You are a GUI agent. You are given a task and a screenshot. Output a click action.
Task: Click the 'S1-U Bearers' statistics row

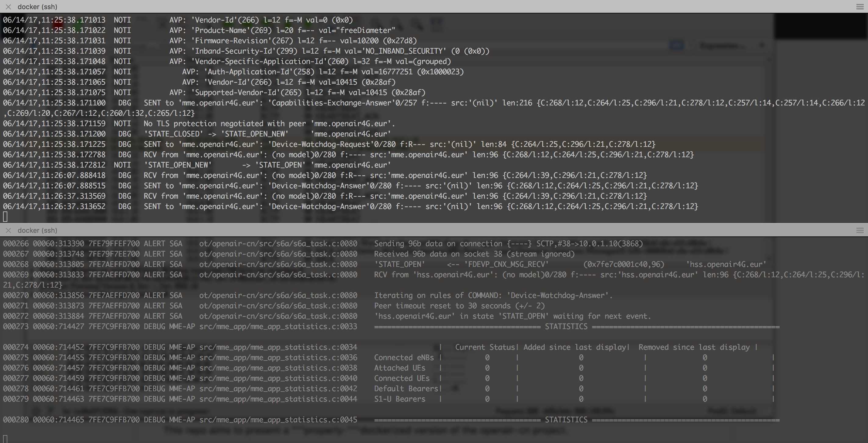400,399
